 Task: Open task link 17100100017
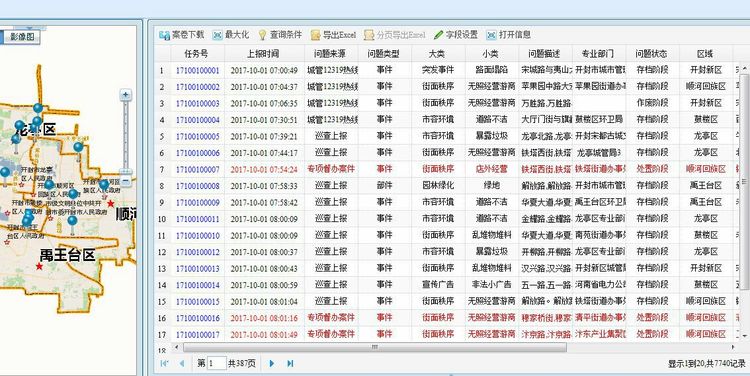(198, 334)
